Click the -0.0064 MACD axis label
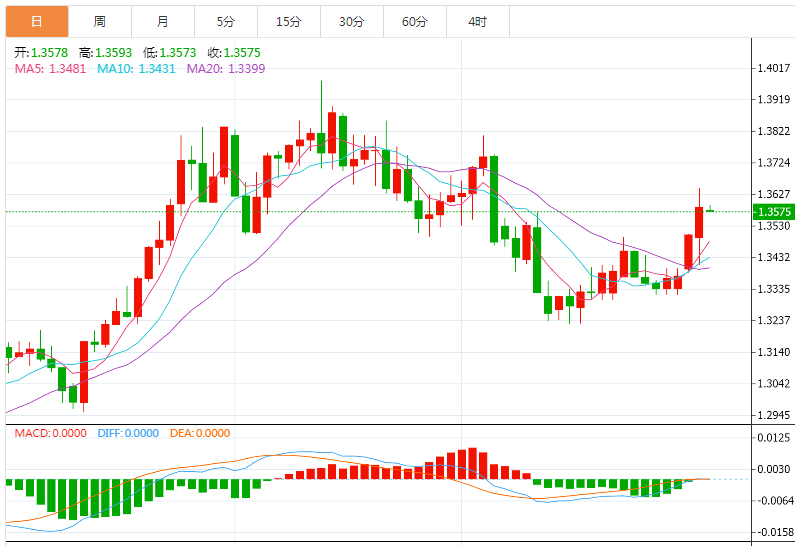The height and width of the screenshot is (546, 795). pyautogui.click(x=775, y=501)
